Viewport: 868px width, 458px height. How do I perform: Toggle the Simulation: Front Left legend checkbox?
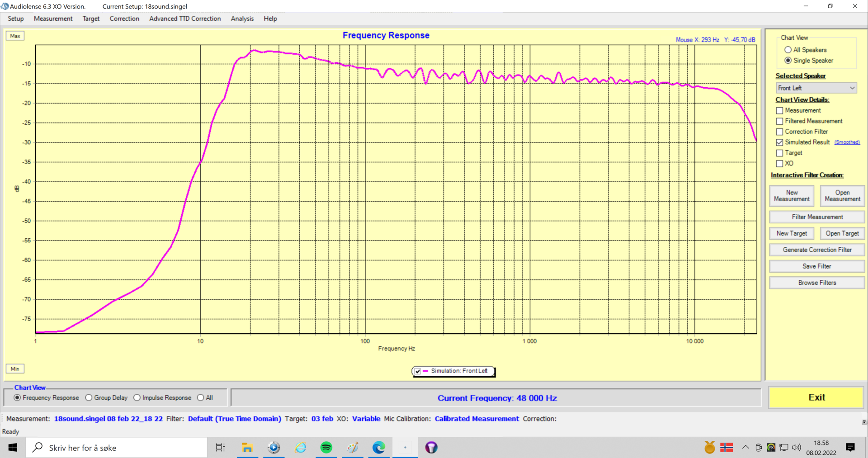click(418, 371)
